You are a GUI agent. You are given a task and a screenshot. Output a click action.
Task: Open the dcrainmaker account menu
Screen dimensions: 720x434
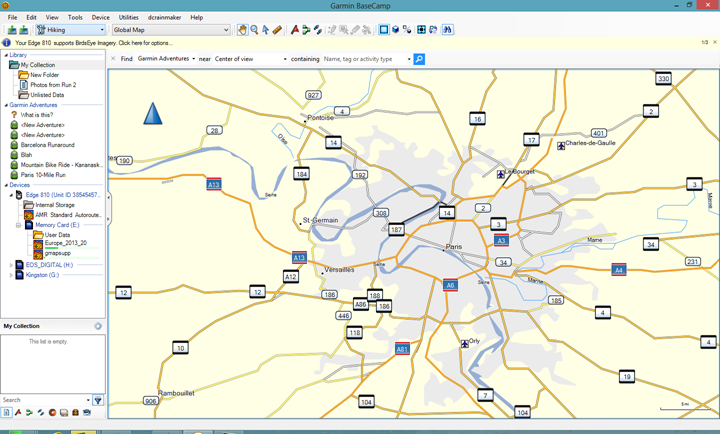(x=164, y=17)
